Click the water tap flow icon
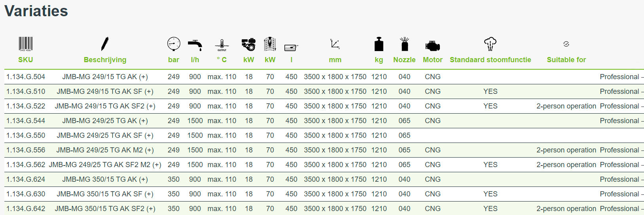Screen dimensions: 644x215 coord(195,45)
